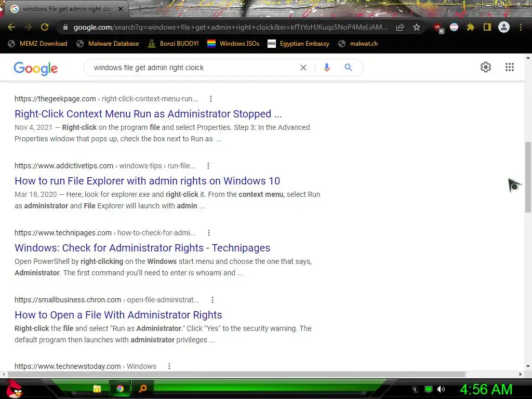Viewport: 532px width, 399px height.
Task: Clear the search box with the X
Action: point(303,68)
